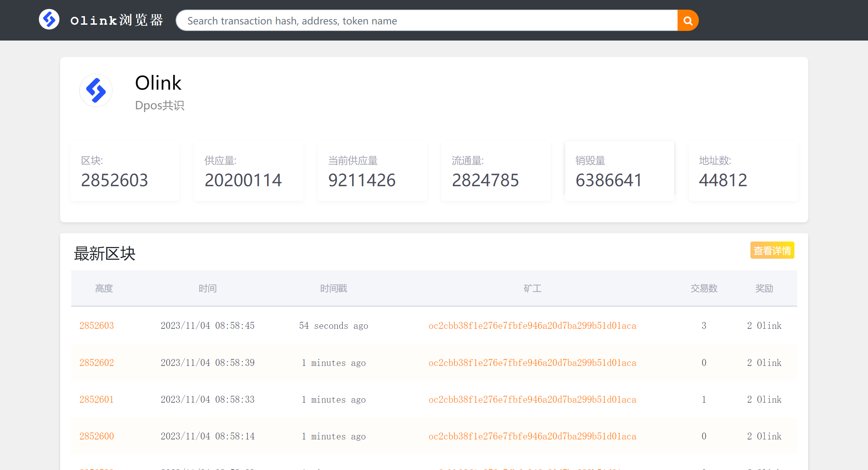Open block height 2852600 link
This screenshot has height=470, width=868.
pos(97,436)
